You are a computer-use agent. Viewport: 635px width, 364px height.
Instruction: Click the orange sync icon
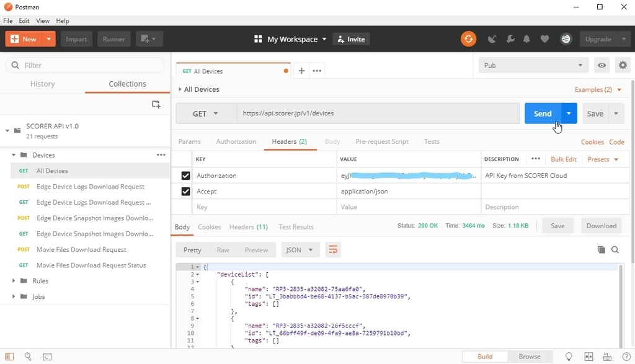[468, 39]
